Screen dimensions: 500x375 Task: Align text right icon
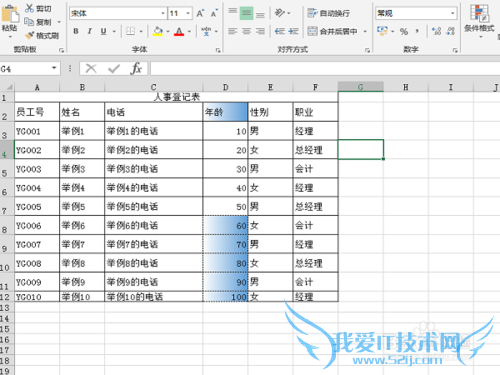click(260, 31)
